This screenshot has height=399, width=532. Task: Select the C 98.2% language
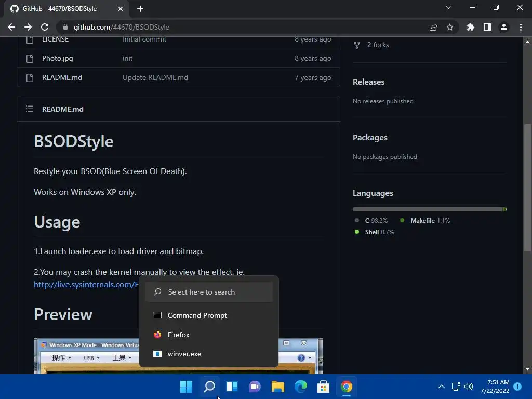[x=376, y=220]
